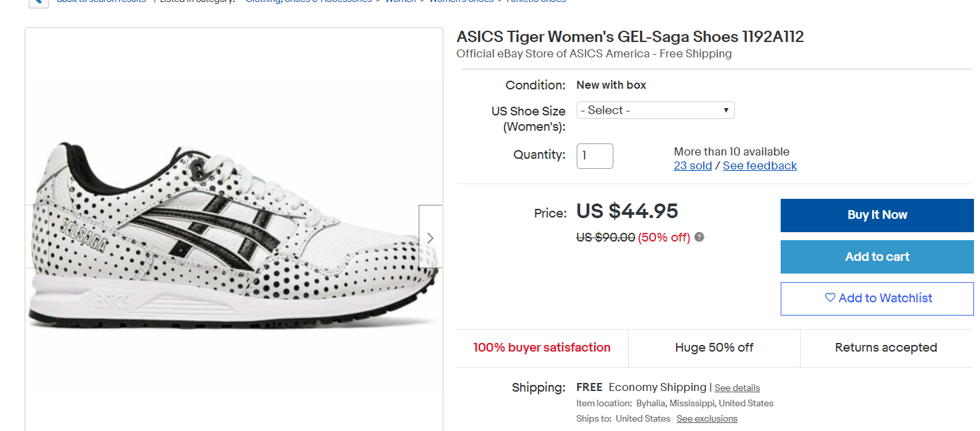
Task: Click Back to search results link
Action: coord(101,2)
